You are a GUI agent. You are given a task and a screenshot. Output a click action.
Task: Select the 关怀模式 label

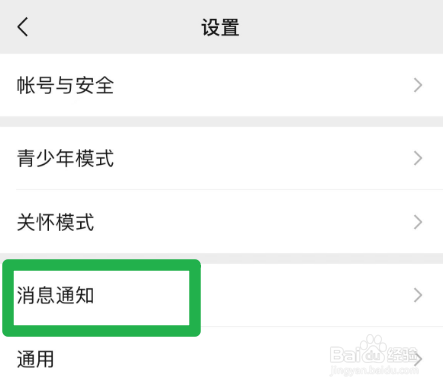pyautogui.click(x=56, y=222)
